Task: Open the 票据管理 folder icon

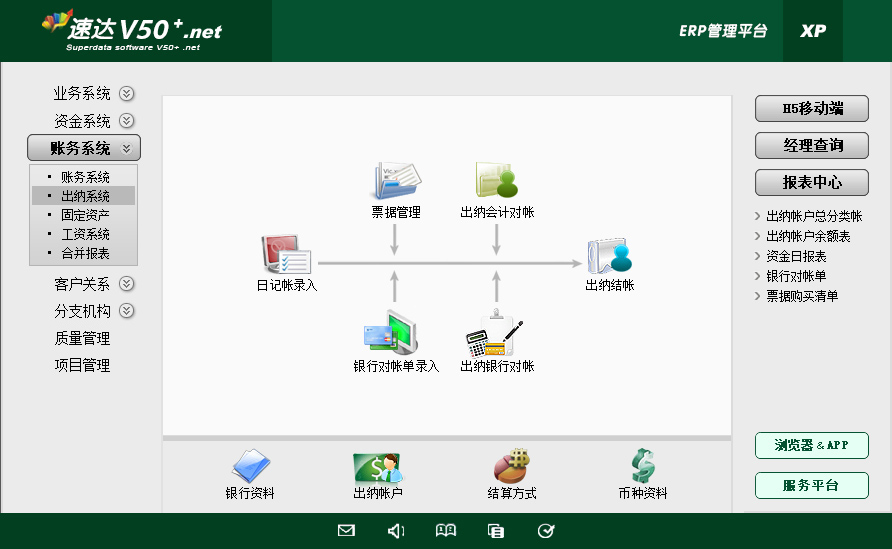Action: pyautogui.click(x=397, y=181)
